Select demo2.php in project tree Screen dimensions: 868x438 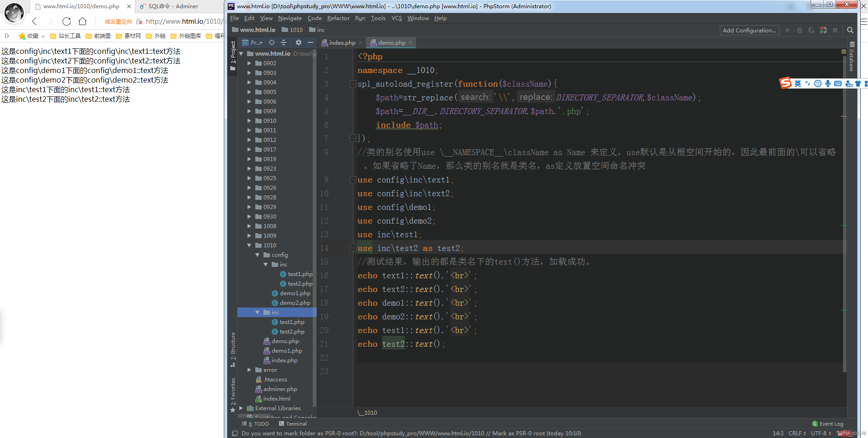coord(291,303)
